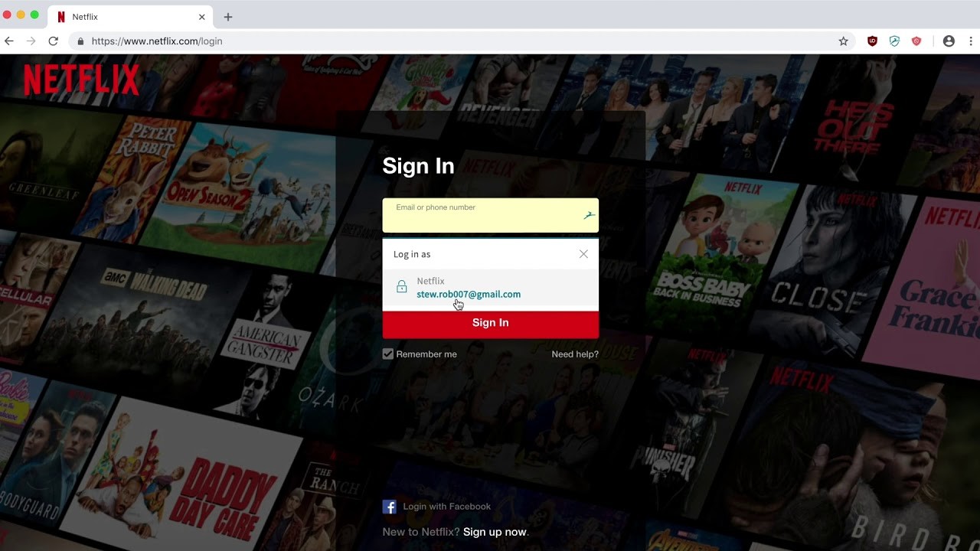
Task: Click the "Log in as" heading text
Action: [x=412, y=254]
